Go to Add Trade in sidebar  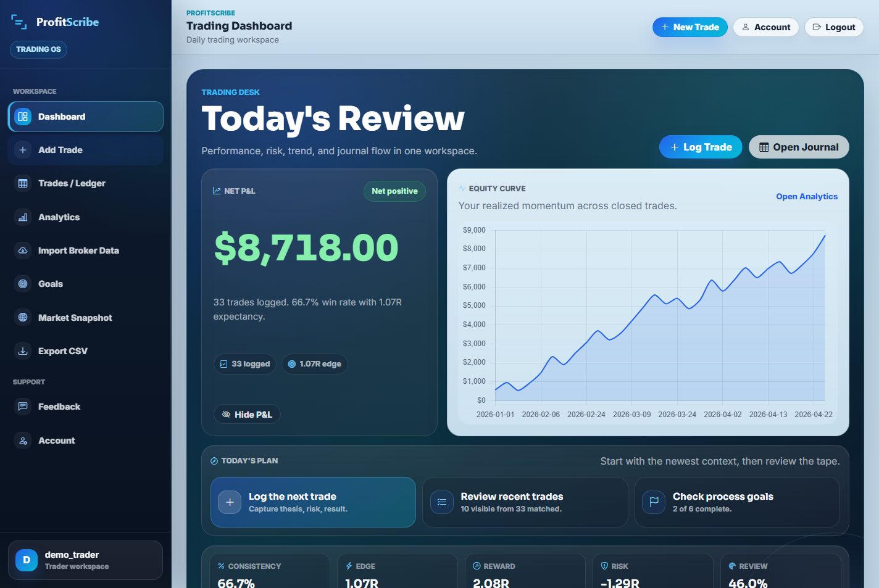pos(85,150)
